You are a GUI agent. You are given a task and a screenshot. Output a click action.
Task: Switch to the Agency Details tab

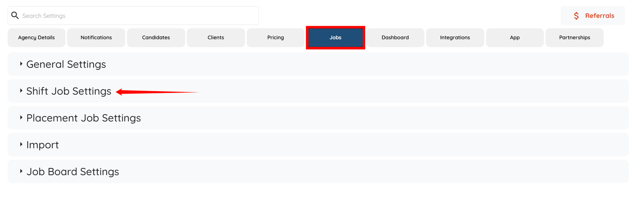(x=36, y=38)
